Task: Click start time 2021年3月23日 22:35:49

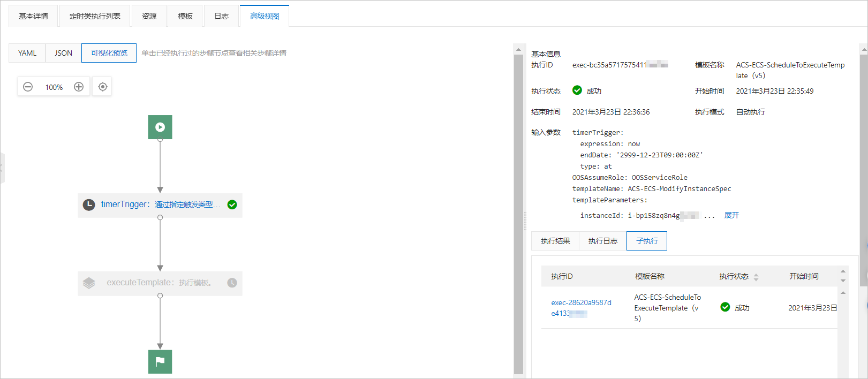Action: coord(774,91)
